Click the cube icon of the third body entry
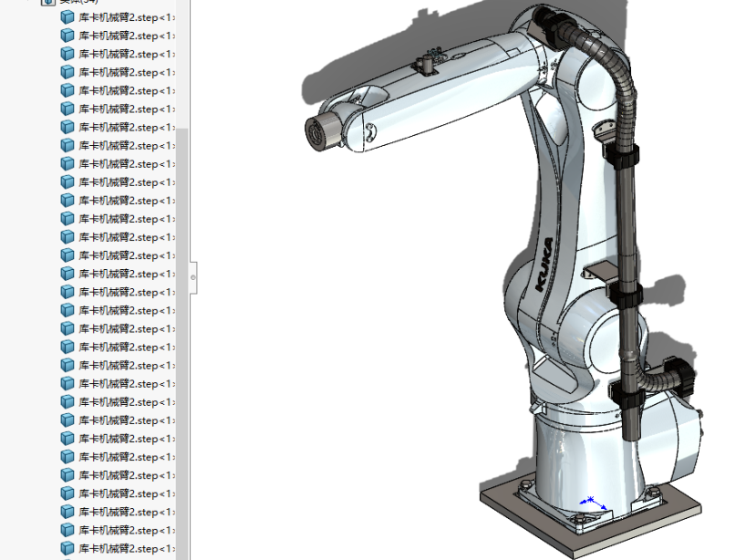 (67, 54)
